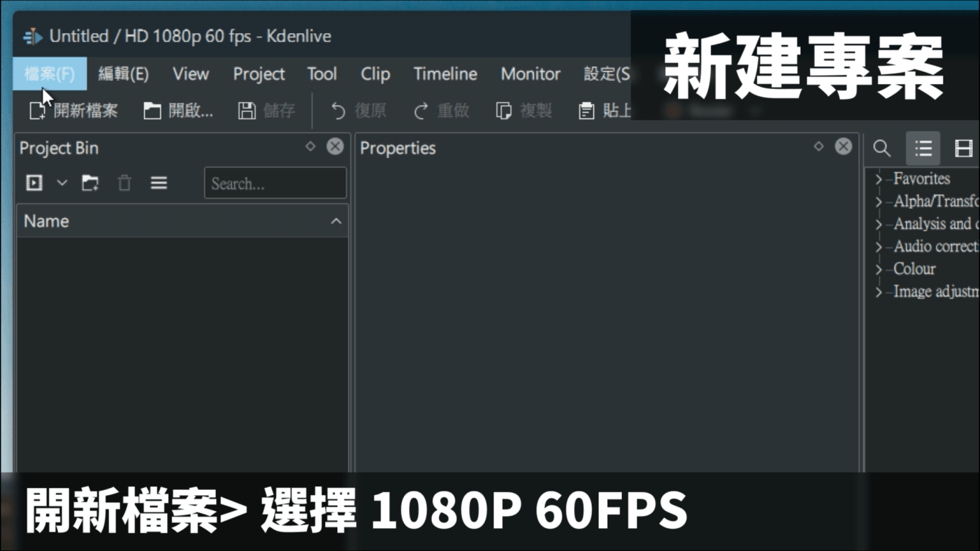Open the Timeline menu
The height and width of the screenshot is (551, 980).
coord(446,74)
